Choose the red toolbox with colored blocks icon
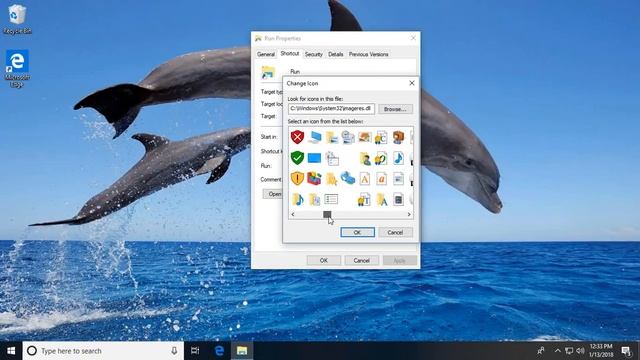Image resolution: width=640 pixels, height=360 pixels. 314,178
